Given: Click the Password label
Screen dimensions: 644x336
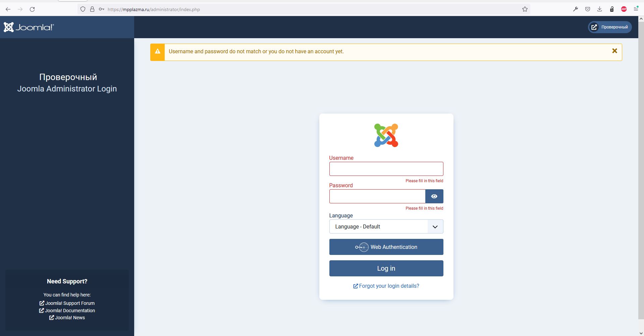Looking at the screenshot, I should tap(341, 185).
